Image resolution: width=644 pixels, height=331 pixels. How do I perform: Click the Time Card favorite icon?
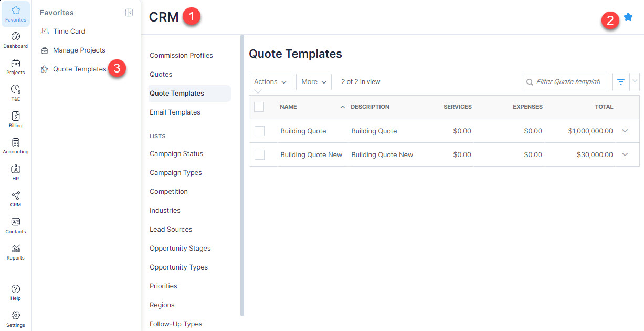[x=45, y=31]
